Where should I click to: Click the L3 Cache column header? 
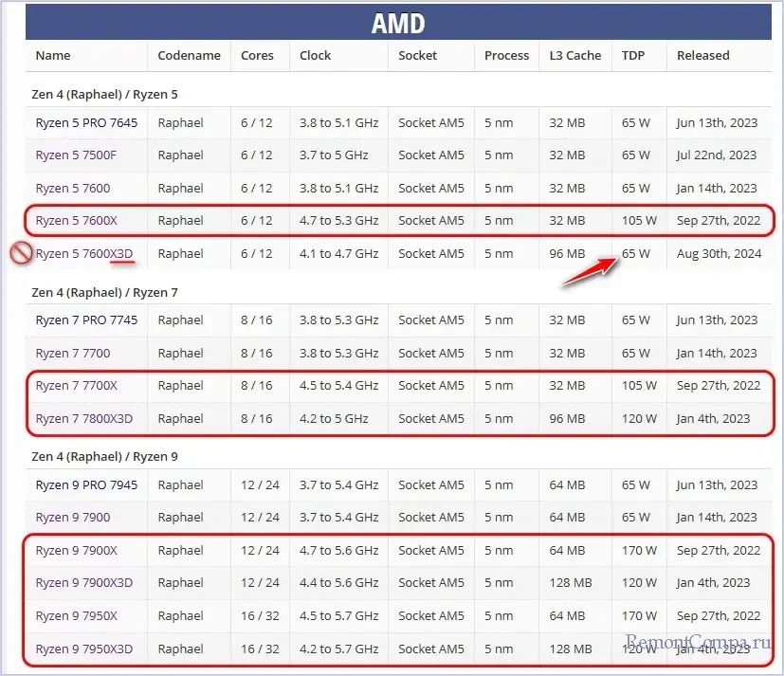pyautogui.click(x=575, y=56)
